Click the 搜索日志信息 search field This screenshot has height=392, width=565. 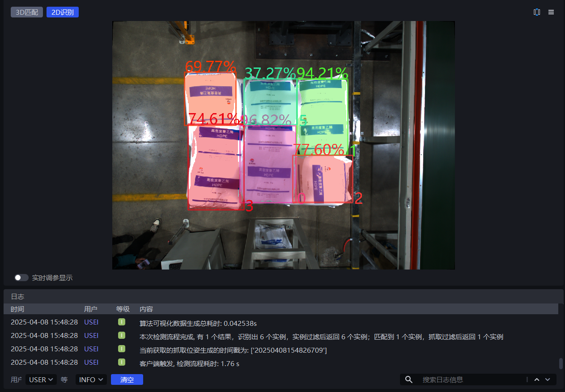(472, 379)
